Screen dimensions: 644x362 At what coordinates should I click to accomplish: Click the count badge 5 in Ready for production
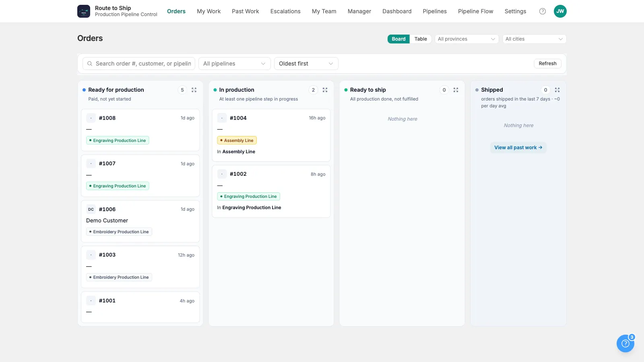pyautogui.click(x=182, y=90)
